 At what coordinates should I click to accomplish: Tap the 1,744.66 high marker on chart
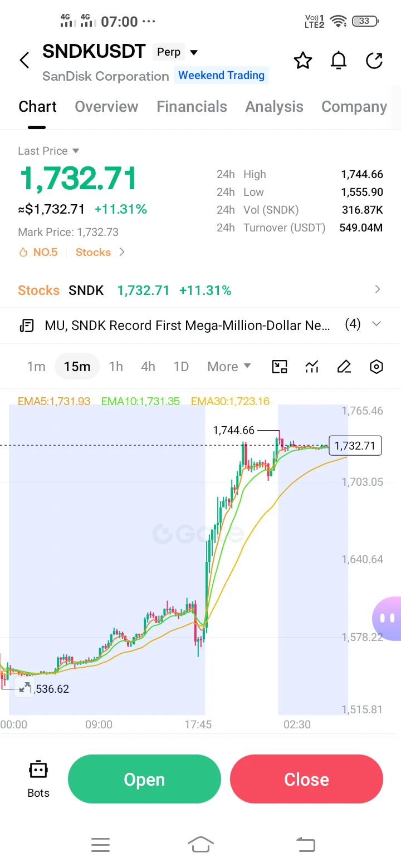coord(233,430)
